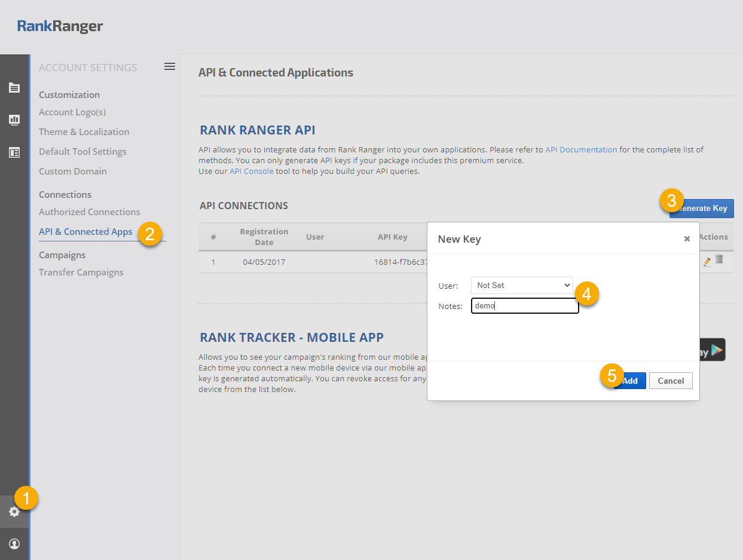
Task: Expand the User dropdown in New Key
Action: pos(522,286)
